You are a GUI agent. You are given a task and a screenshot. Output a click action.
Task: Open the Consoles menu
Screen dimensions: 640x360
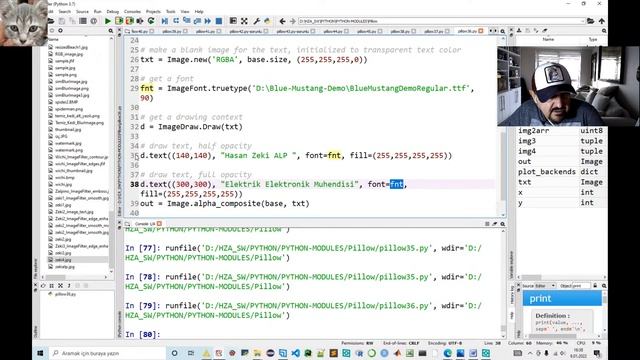[132, 11]
